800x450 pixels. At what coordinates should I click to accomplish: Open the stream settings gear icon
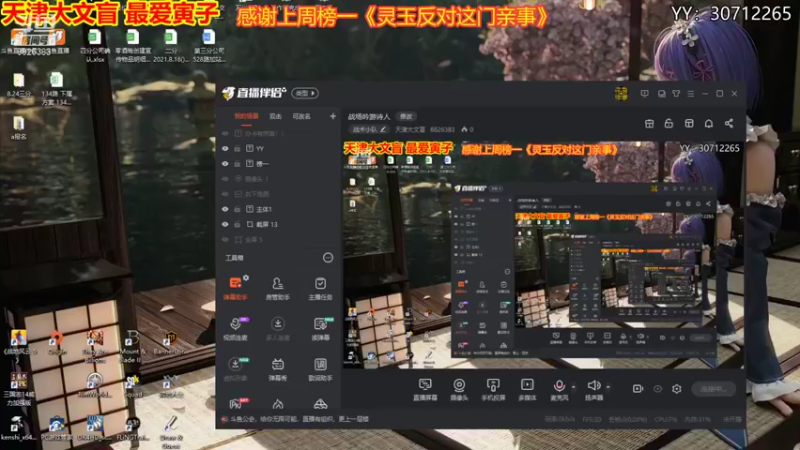click(x=677, y=389)
